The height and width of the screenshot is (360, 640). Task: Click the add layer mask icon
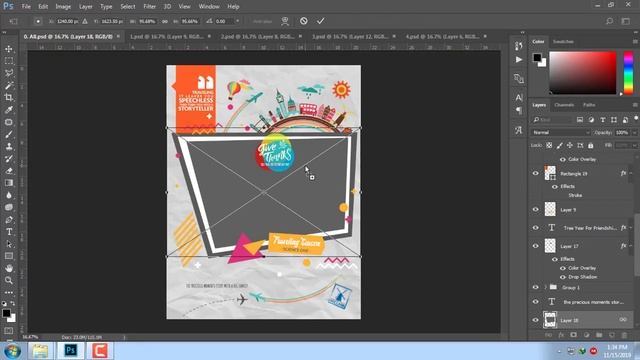click(573, 335)
